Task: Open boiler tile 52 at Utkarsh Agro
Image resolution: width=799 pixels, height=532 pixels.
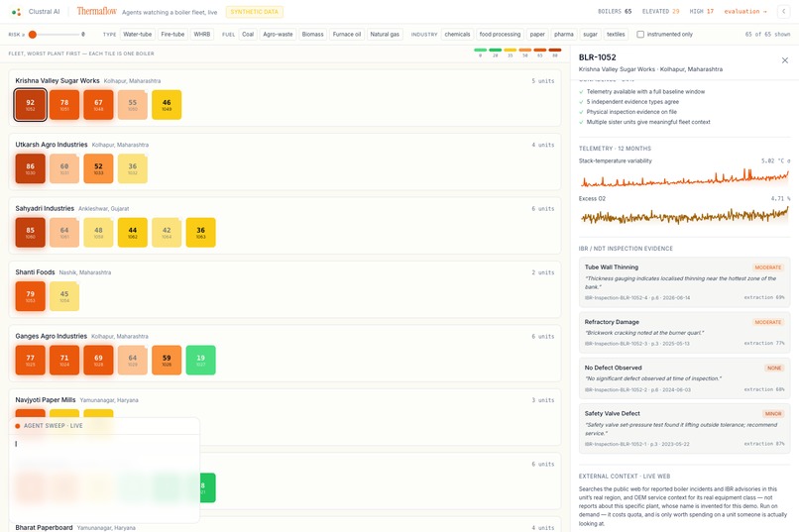Action: pos(98,168)
